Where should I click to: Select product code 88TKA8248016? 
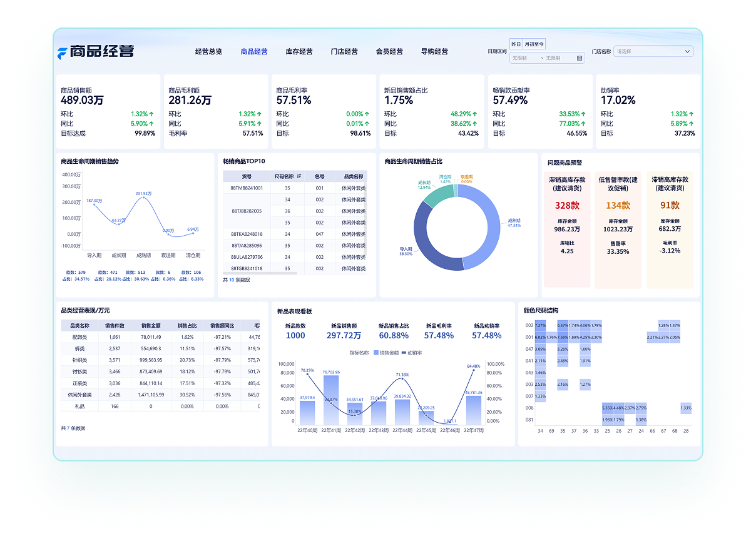[x=247, y=234]
